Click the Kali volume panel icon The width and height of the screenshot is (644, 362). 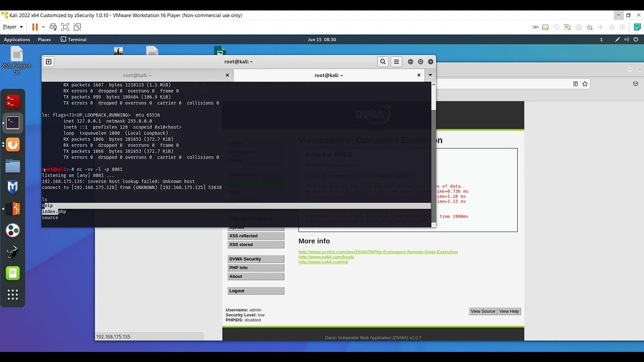coord(626,40)
